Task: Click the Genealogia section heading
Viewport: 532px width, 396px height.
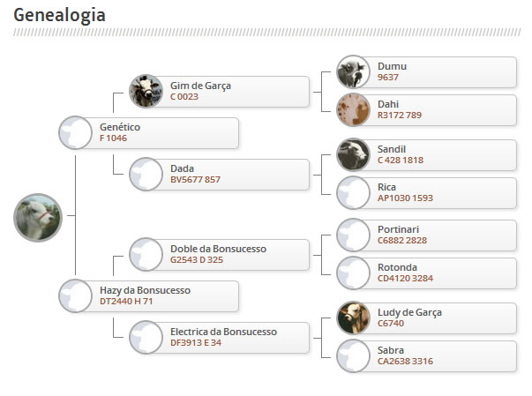Action: [x=60, y=15]
